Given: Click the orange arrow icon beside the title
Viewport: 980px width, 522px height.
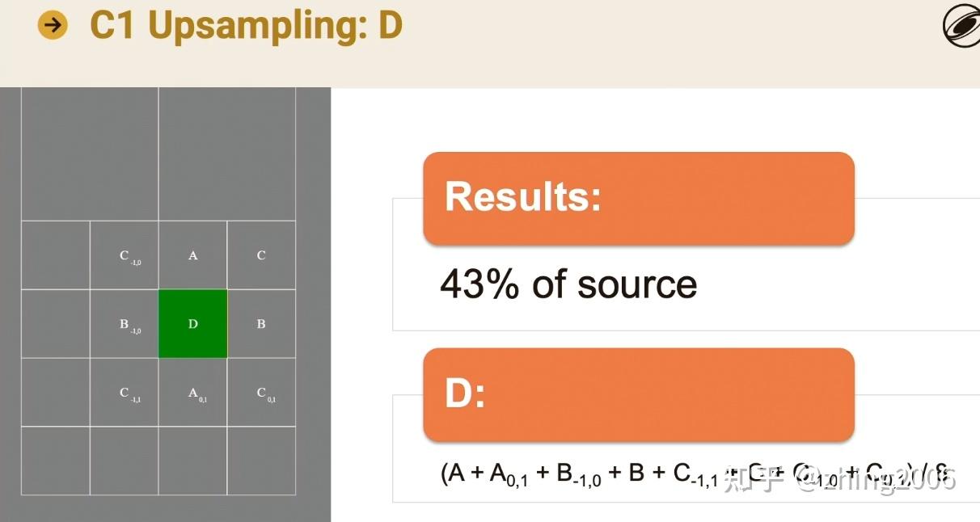Looking at the screenshot, I should 53,26.
